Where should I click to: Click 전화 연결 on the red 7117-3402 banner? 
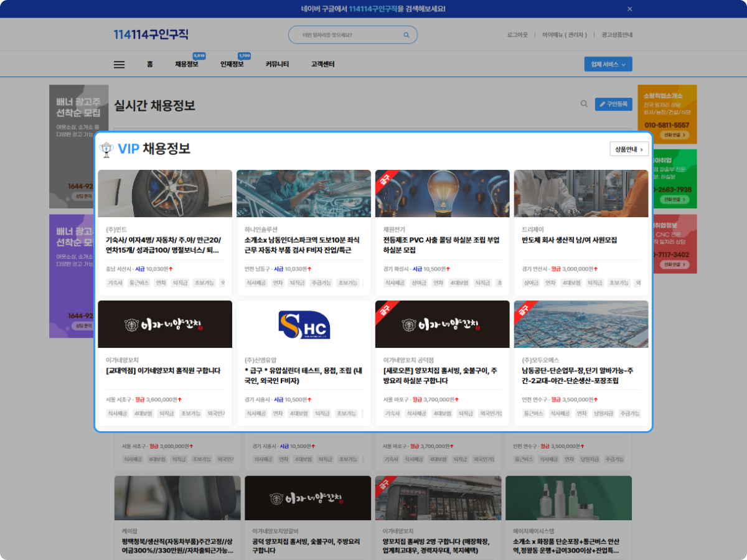click(675, 264)
